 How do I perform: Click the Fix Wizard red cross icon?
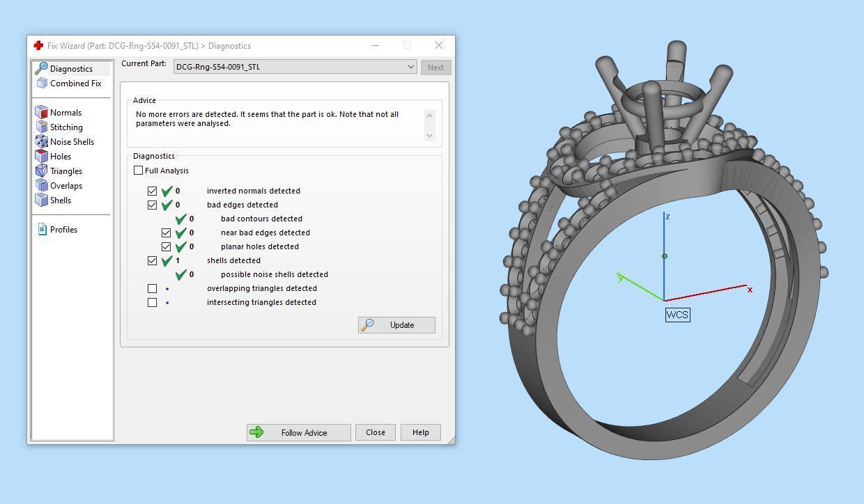click(38, 45)
